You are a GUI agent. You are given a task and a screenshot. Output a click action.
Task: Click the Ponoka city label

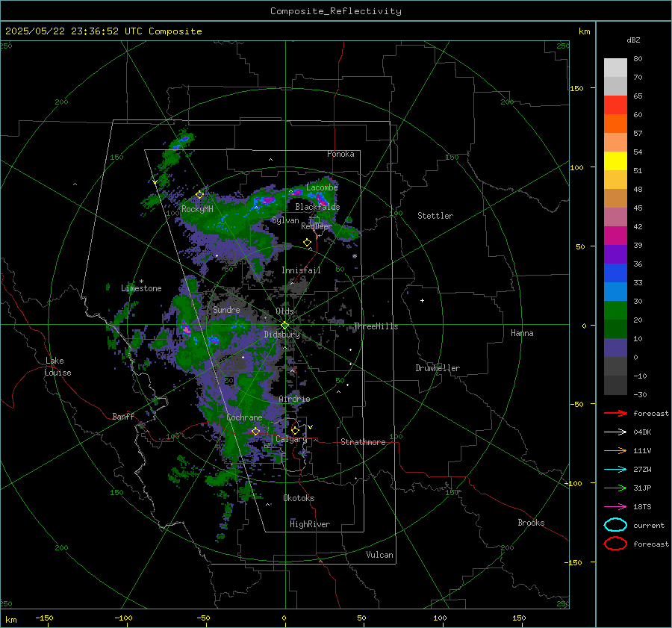click(x=340, y=154)
